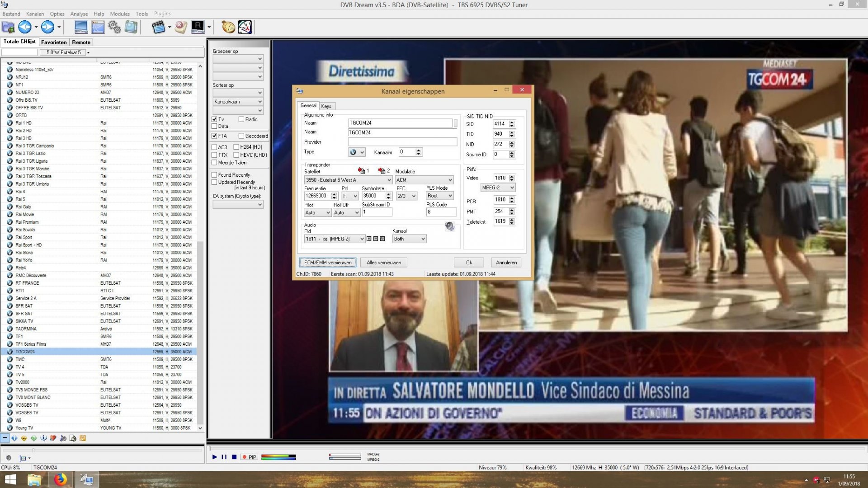Click the back navigation arrow icon

25,27
